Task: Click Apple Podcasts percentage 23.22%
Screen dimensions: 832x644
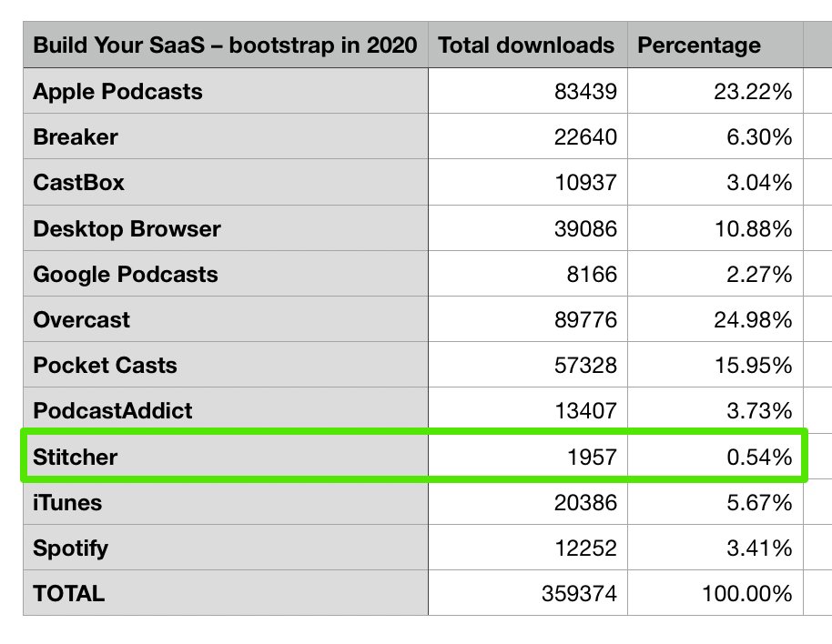Action: (x=754, y=92)
